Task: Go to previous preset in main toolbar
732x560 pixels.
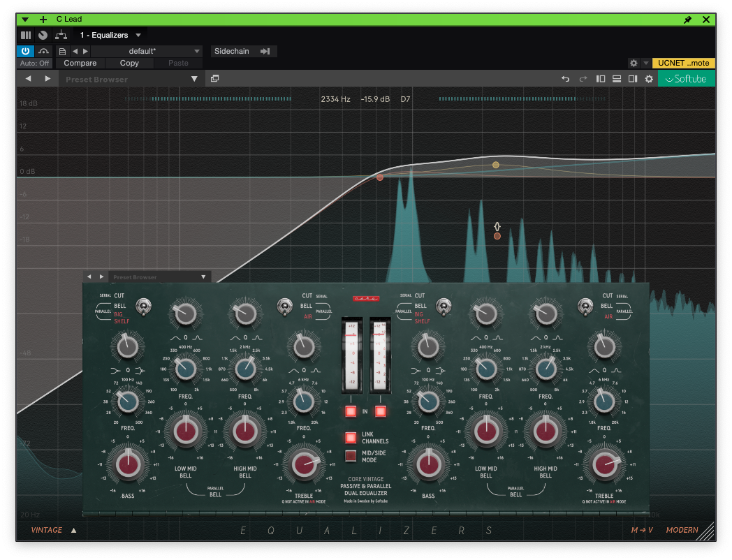Action: point(29,79)
